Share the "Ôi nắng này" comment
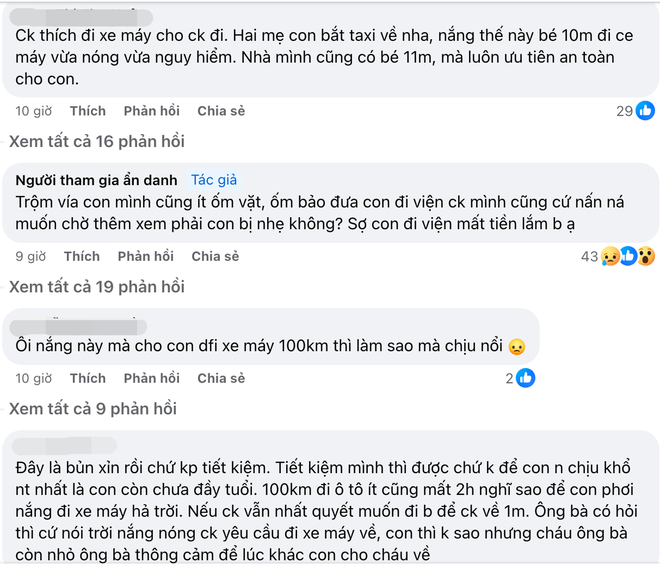 pos(221,378)
